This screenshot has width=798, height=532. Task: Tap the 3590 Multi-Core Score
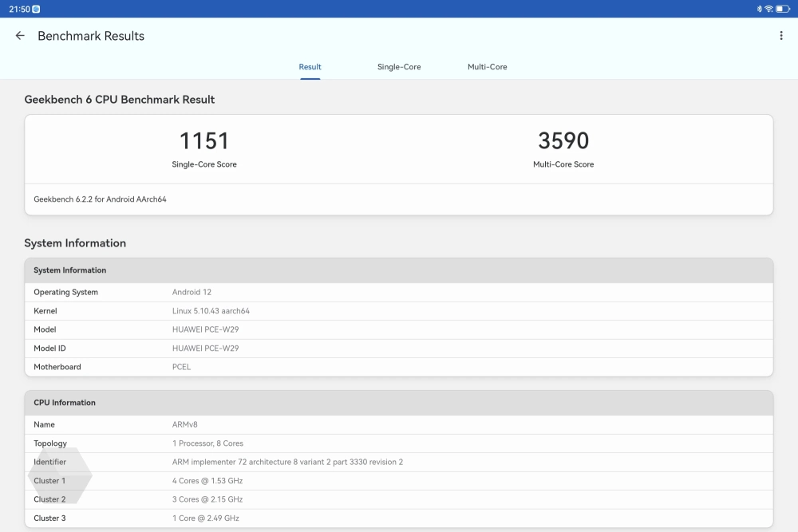(563, 141)
